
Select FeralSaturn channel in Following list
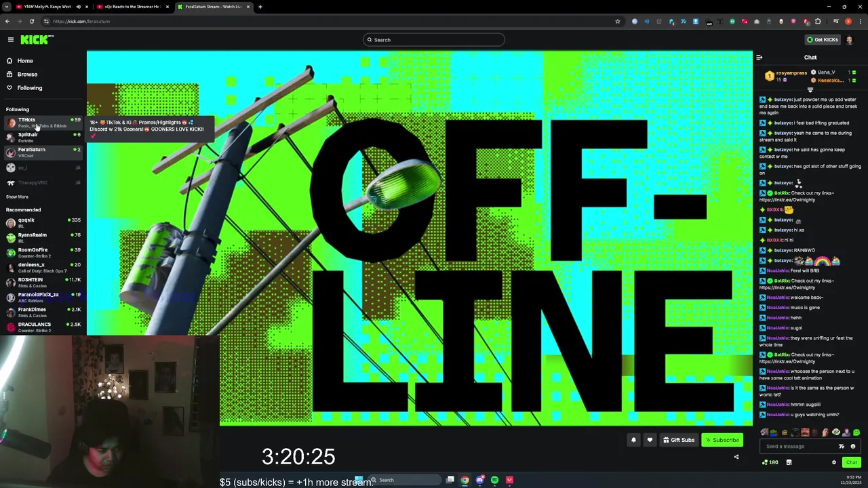pyautogui.click(x=43, y=152)
